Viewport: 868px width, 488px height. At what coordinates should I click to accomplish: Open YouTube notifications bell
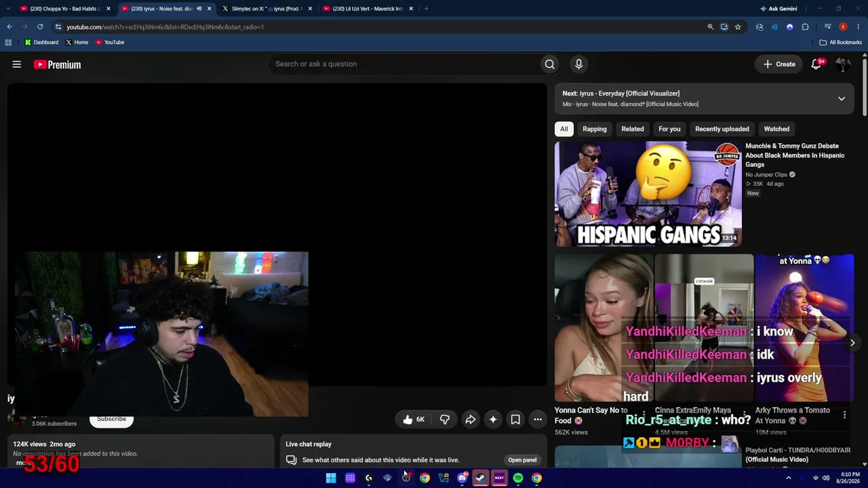[816, 64]
